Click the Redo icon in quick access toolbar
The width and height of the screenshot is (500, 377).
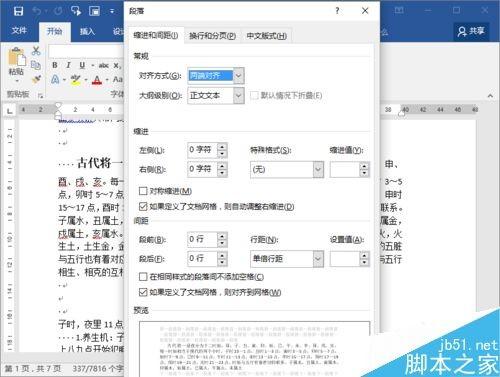tap(58, 11)
